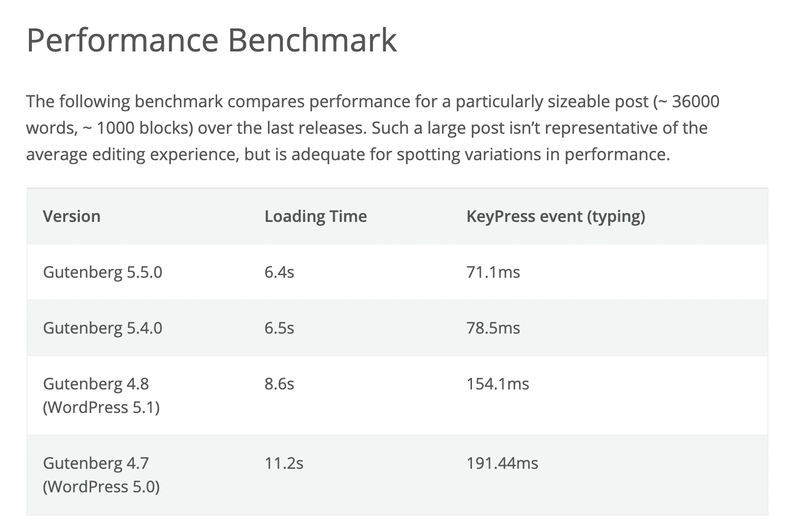Click the 71.1ms keypress value
Screen dimensions: 791x532
[493, 272]
